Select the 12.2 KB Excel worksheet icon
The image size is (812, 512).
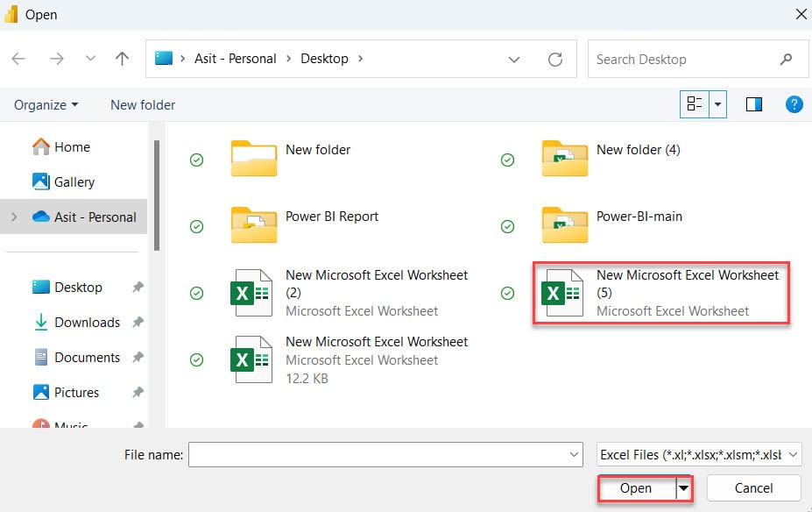(251, 359)
